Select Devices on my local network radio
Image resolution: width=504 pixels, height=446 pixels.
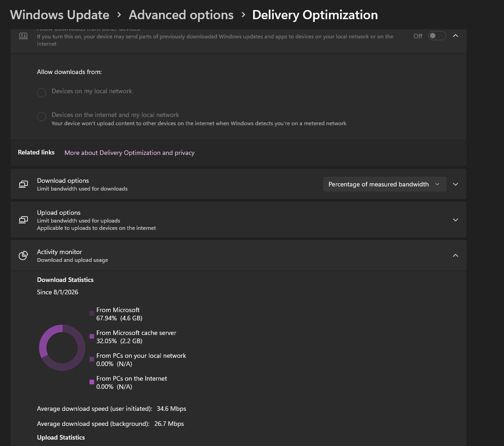[42, 93]
